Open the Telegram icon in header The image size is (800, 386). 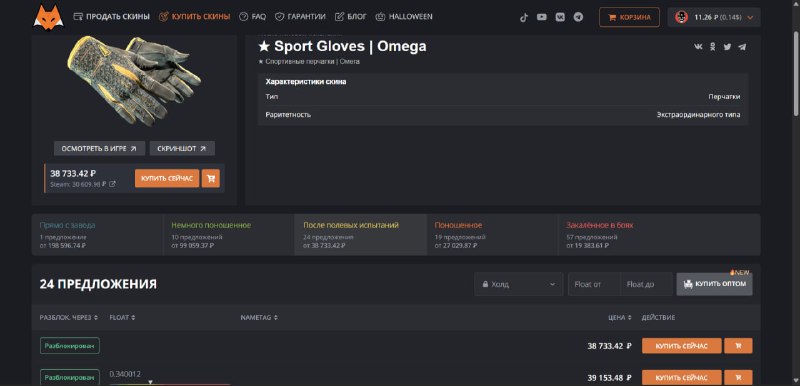[x=578, y=17]
